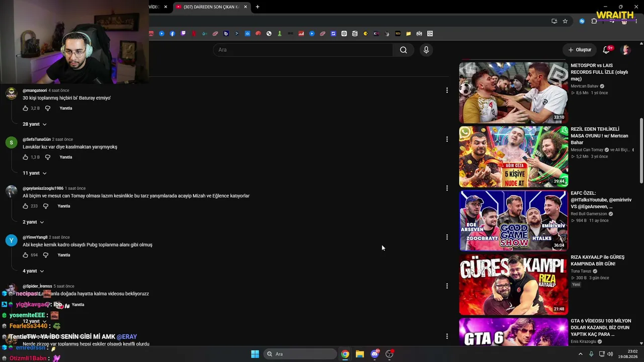Open the GÜREŞ KAMPI video thumbnail
Screen dimensions: 644x362
513,285
